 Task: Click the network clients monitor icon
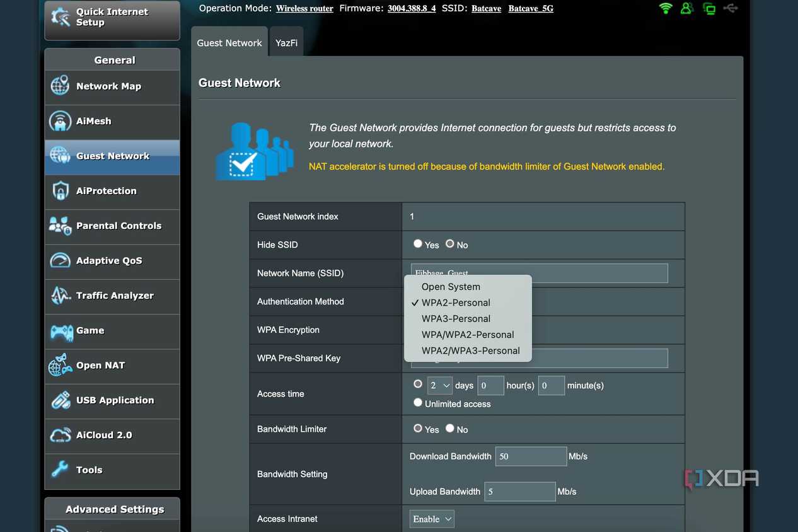coord(709,9)
